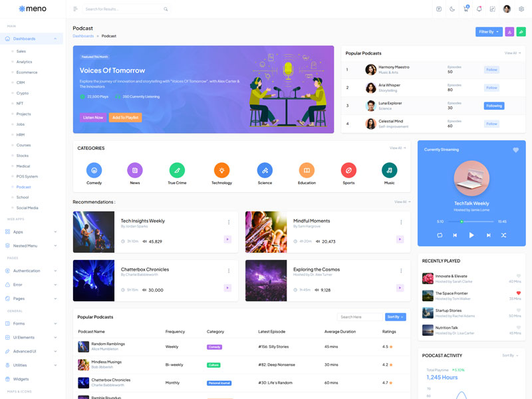Click the Listen Now button
The height and width of the screenshot is (399, 532).
coord(92,117)
